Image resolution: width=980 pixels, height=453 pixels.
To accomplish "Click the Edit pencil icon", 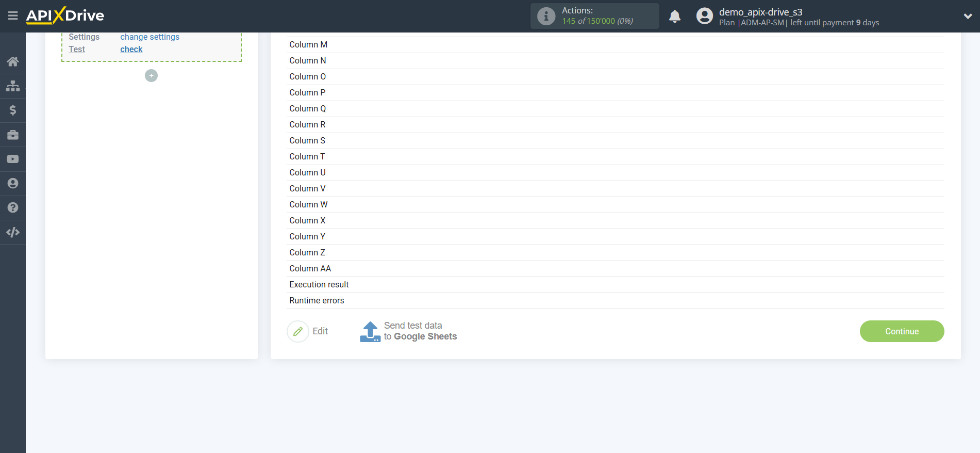I will 298,331.
